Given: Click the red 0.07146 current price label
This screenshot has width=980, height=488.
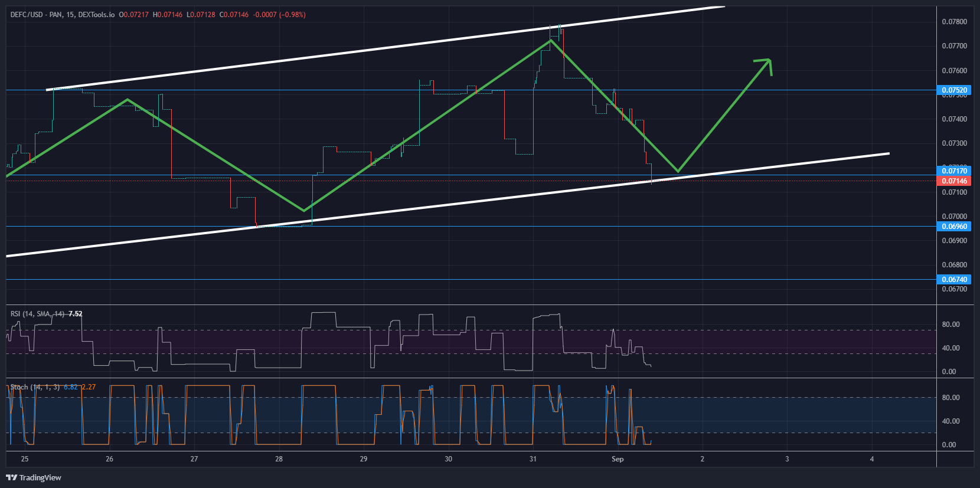Looking at the screenshot, I should [954, 181].
